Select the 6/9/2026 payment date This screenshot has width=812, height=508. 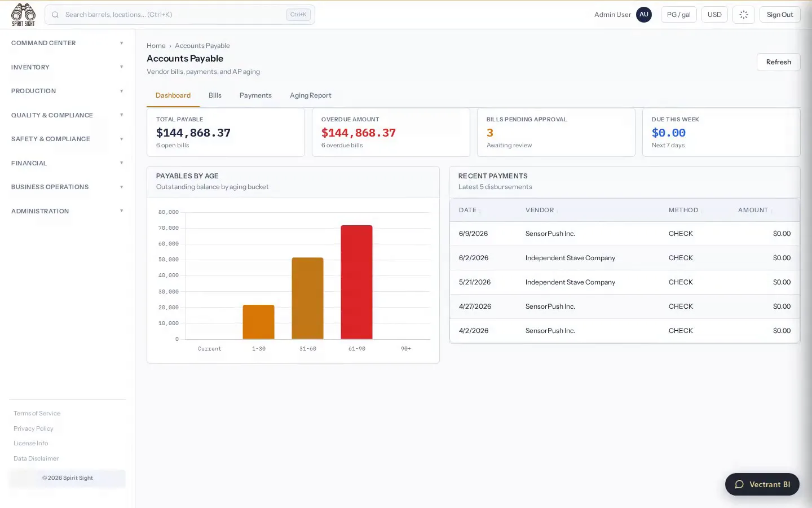click(x=473, y=234)
